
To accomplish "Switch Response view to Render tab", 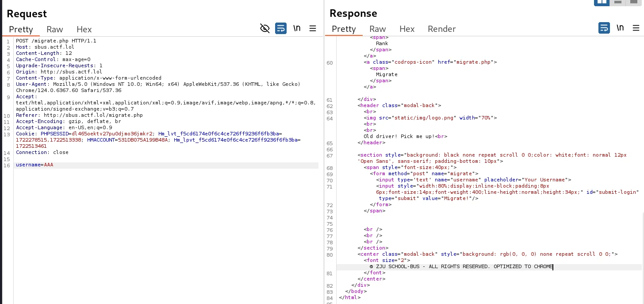I will click(x=441, y=29).
